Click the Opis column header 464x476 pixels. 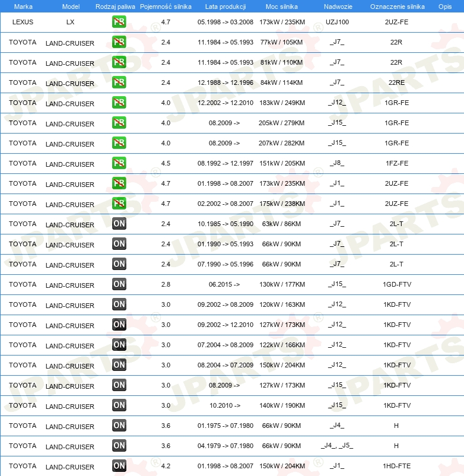(x=445, y=7)
